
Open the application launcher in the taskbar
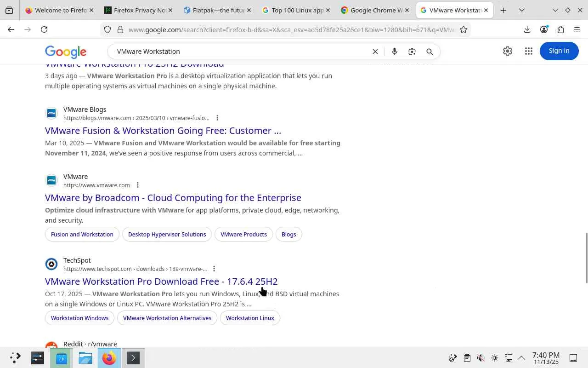[15, 358]
